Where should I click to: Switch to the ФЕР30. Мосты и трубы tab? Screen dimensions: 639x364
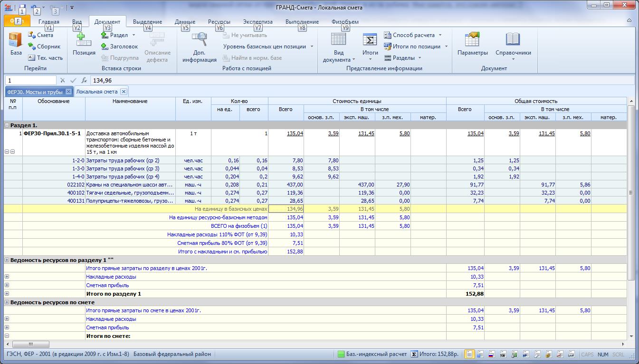[35, 92]
